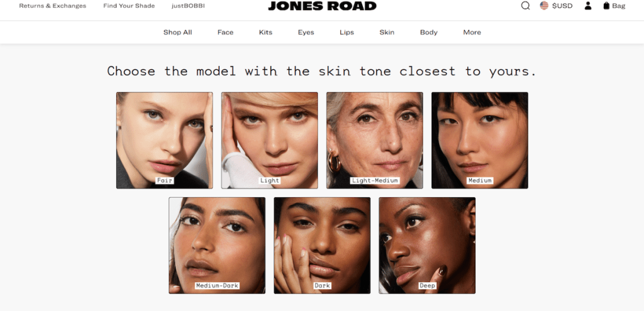Open the account profile icon
Screen dimensions: 644x311
coord(588,6)
